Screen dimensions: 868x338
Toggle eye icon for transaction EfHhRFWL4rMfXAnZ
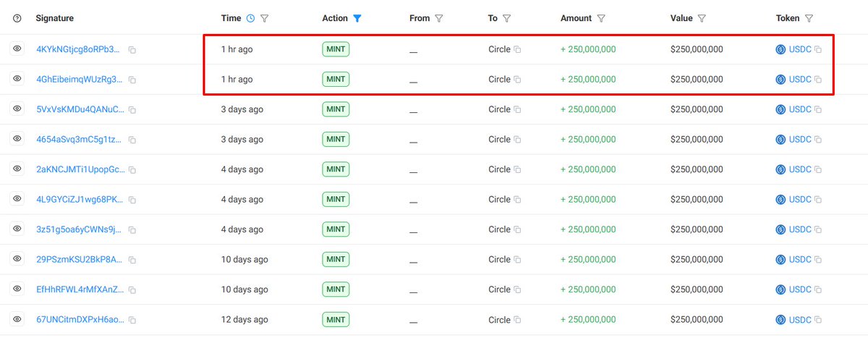pos(17,289)
